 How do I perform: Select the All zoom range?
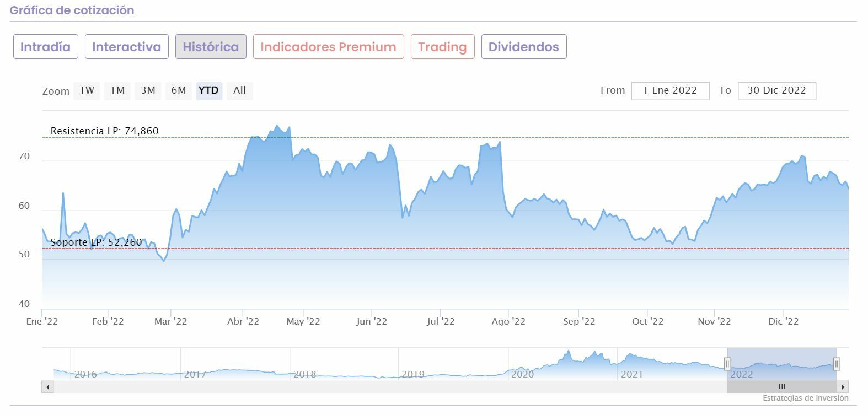[x=239, y=90]
